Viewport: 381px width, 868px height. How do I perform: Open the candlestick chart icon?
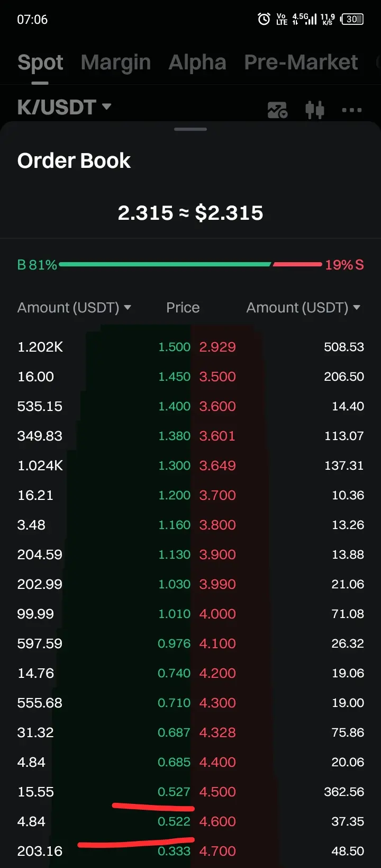315,110
